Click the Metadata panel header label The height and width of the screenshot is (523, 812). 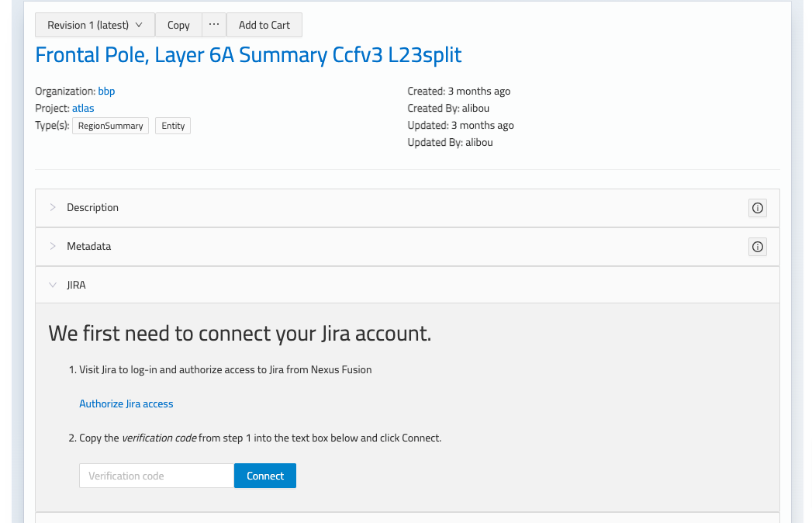coord(88,246)
